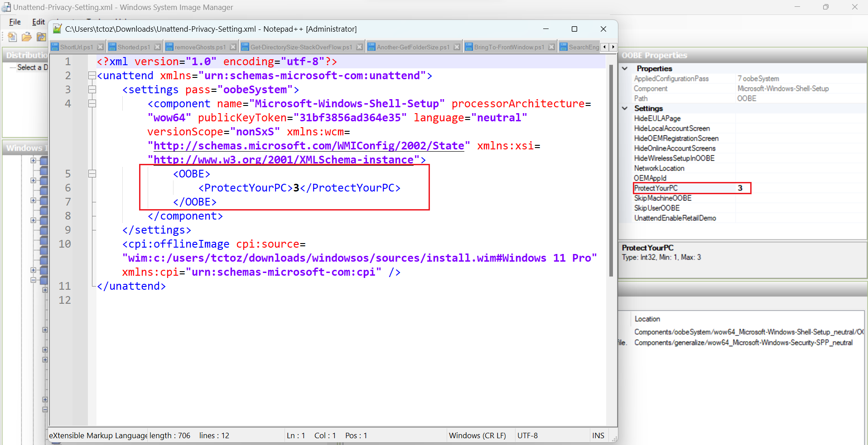Collapse the component fold marker on line 4
868x445 pixels.
coord(92,104)
